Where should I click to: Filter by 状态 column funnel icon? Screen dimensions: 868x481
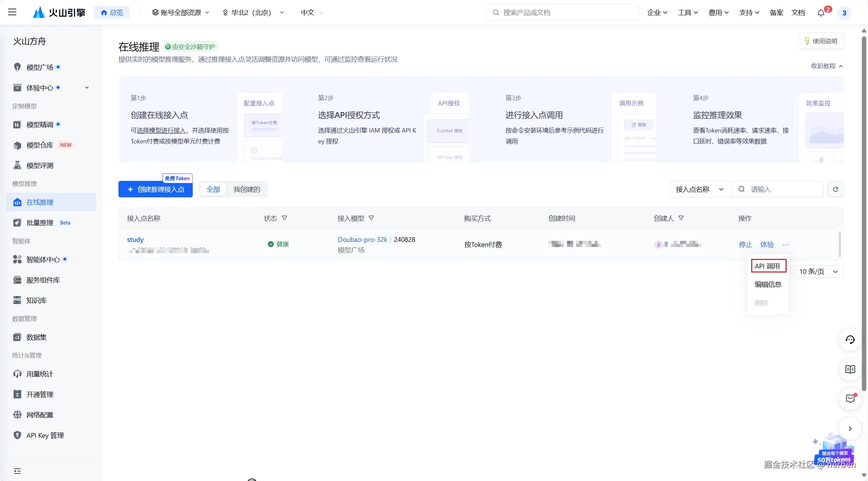click(x=284, y=218)
